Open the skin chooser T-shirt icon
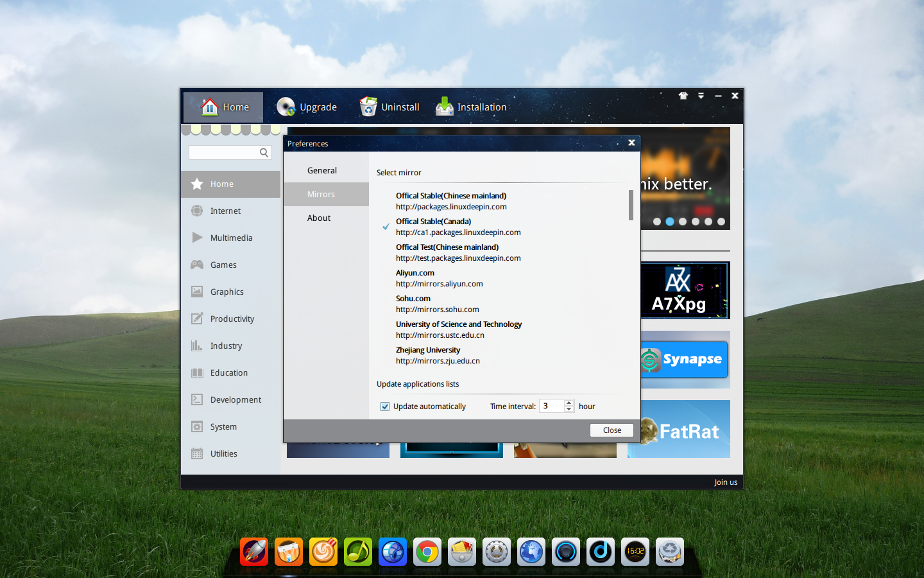924x578 pixels. click(x=683, y=96)
